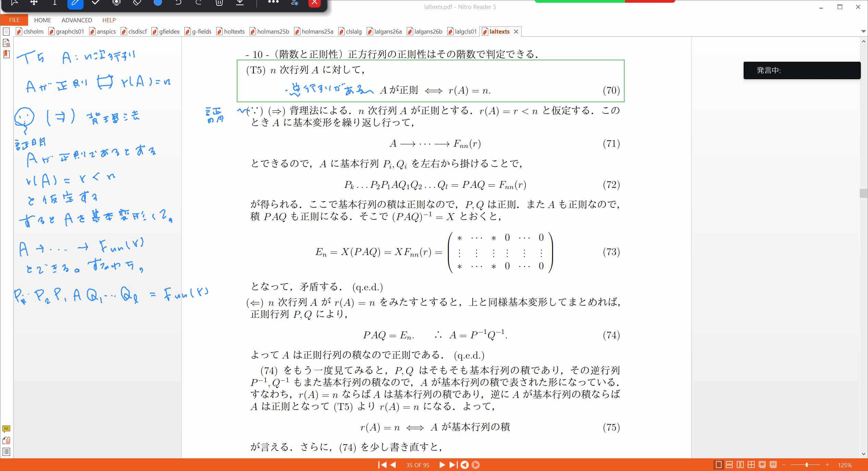Open the HOME ribbon tab
The width and height of the screenshot is (868, 471).
click(42, 20)
